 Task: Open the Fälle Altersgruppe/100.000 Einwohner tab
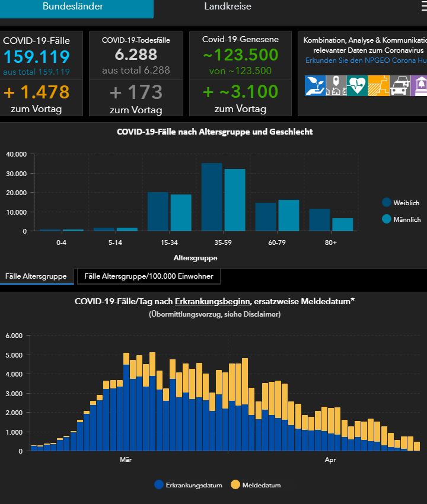coord(148,276)
